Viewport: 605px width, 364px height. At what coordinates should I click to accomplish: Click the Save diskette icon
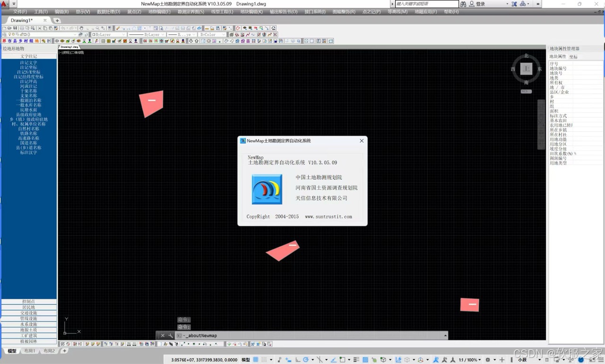coord(15,28)
